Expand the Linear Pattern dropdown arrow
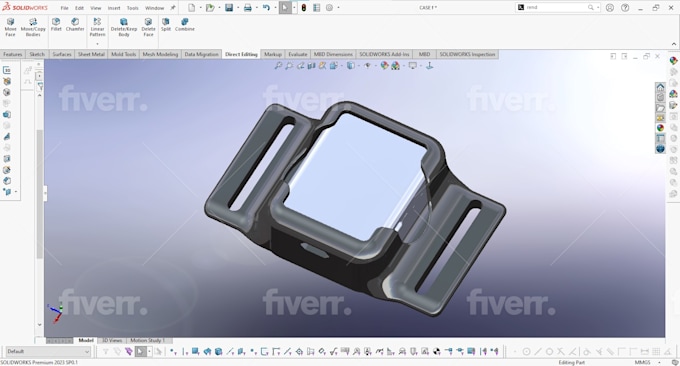Image resolution: width=680 pixels, height=366 pixels. click(97, 43)
